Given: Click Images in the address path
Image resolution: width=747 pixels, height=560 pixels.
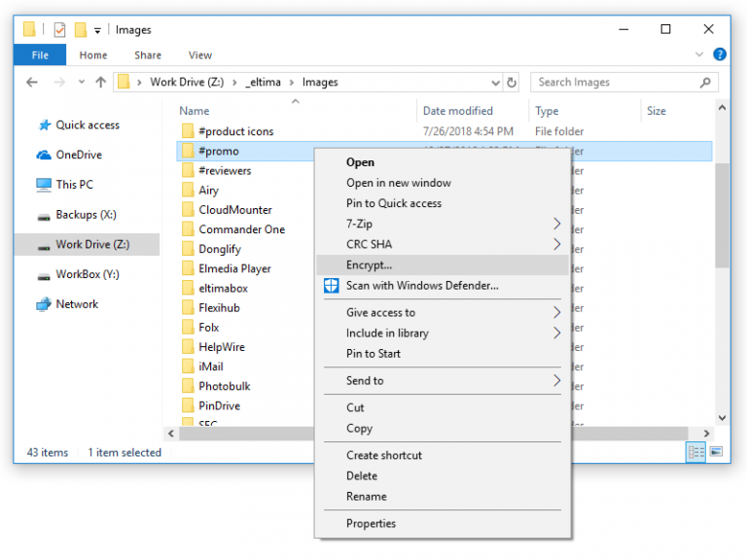Looking at the screenshot, I should pos(320,83).
